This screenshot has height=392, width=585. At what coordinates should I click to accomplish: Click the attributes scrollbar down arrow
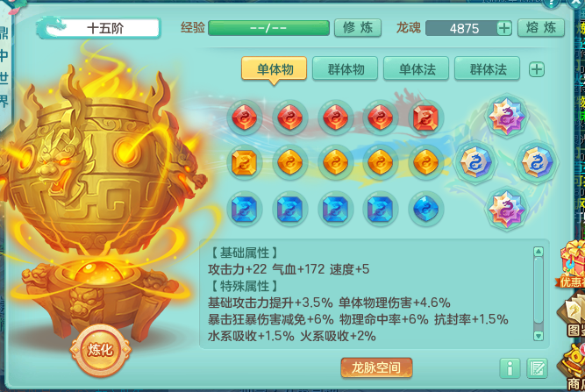click(538, 336)
